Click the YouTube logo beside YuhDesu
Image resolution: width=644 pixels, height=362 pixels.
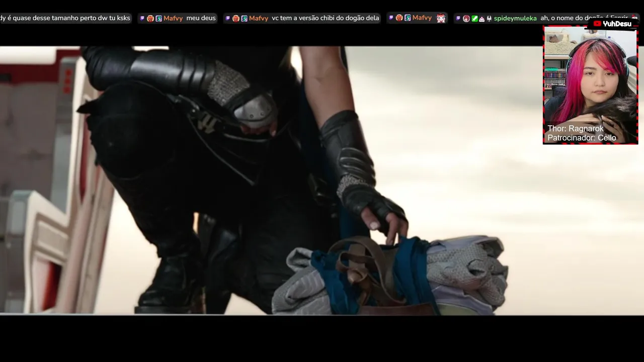[597, 24]
